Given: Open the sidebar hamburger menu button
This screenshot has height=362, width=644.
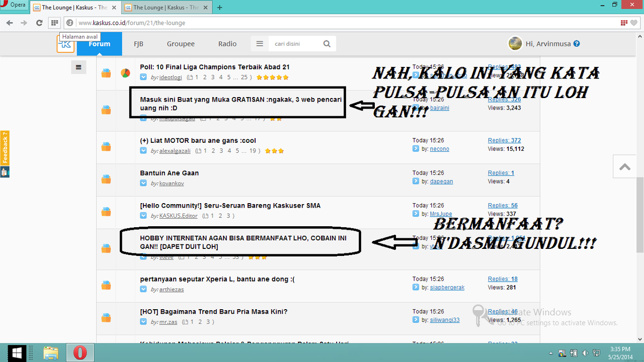Looking at the screenshot, I should click(78, 67).
